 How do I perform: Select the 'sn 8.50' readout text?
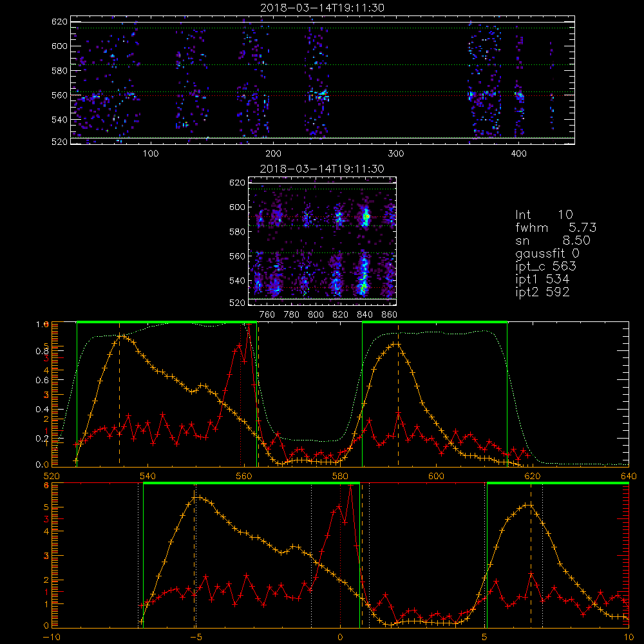[553, 240]
